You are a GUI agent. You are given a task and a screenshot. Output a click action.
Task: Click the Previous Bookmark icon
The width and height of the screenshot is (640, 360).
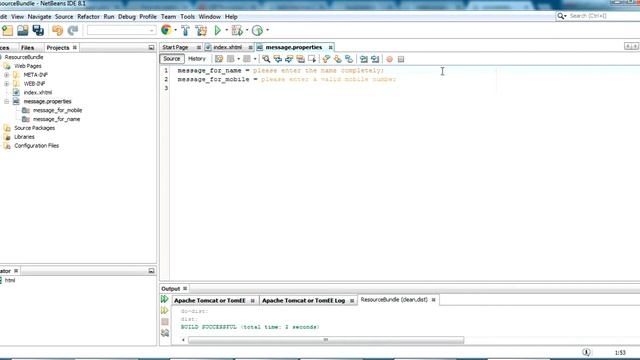tap(326, 59)
